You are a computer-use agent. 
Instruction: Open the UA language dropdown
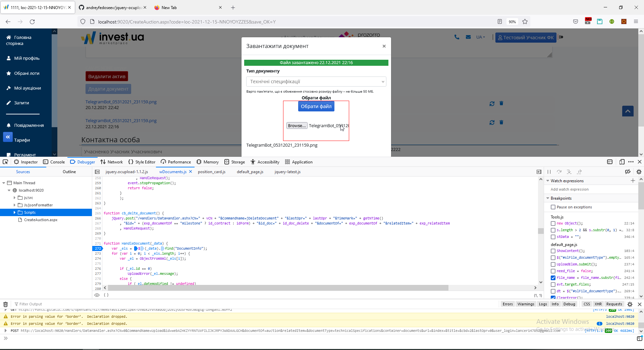click(x=481, y=37)
